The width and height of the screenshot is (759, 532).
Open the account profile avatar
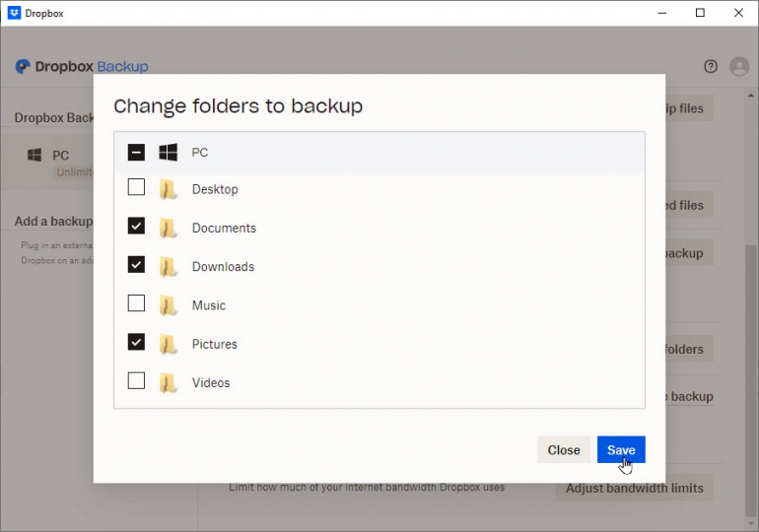[x=738, y=67]
